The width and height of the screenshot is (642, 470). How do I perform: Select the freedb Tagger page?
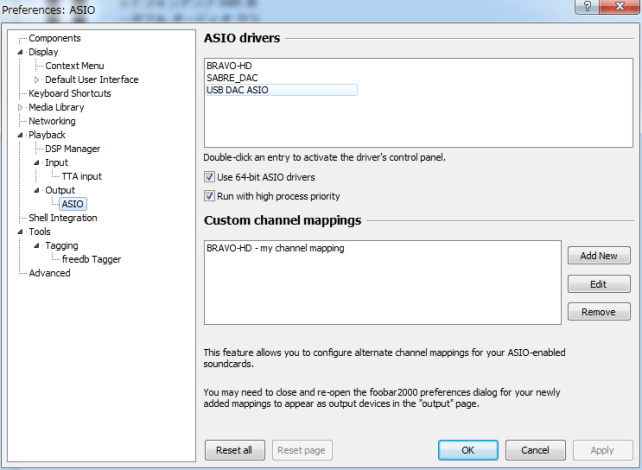pos(91,259)
